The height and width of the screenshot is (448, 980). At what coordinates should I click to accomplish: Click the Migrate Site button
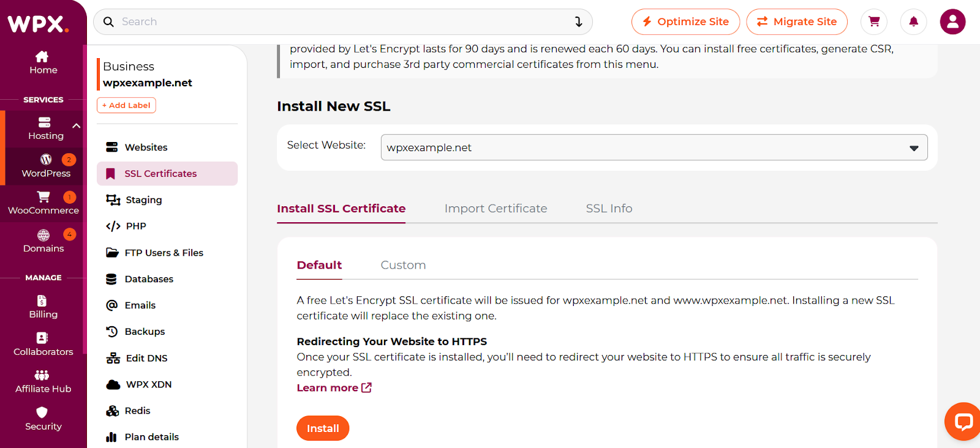797,22
